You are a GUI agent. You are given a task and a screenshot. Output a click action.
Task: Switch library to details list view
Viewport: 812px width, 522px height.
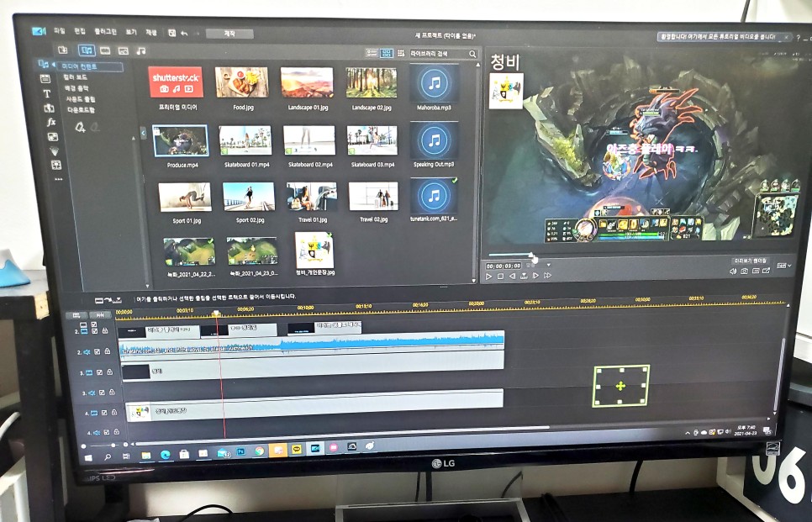point(372,53)
